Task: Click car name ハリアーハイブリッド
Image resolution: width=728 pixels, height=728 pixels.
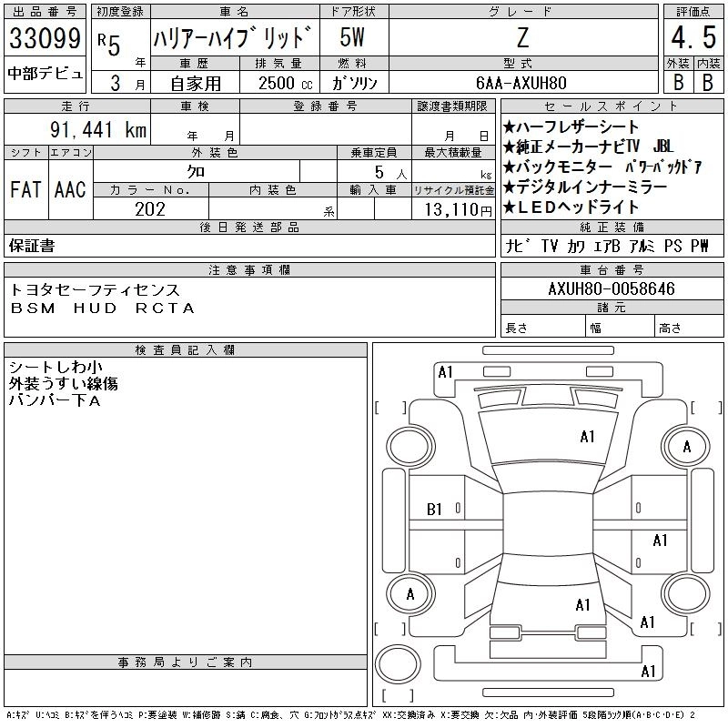Action: click(x=232, y=37)
